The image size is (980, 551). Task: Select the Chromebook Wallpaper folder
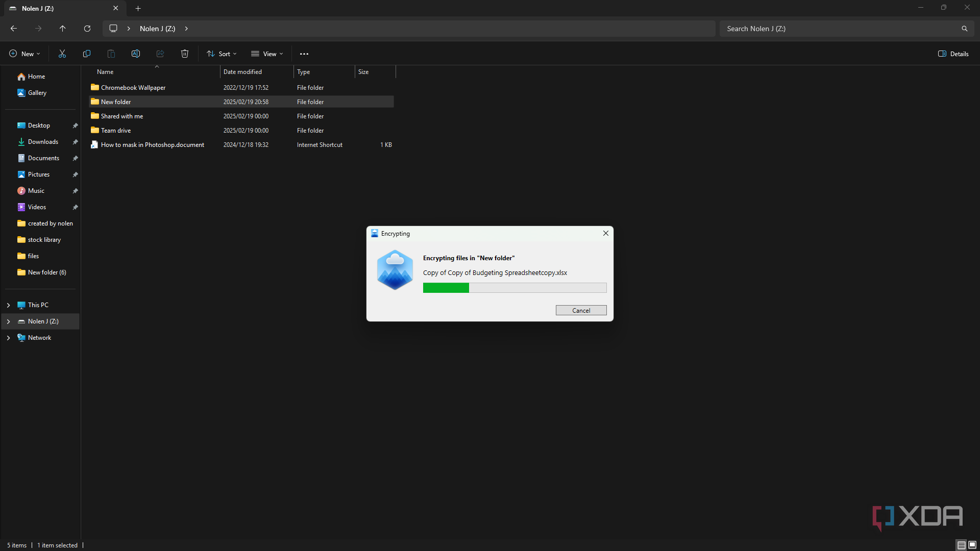click(x=241, y=88)
